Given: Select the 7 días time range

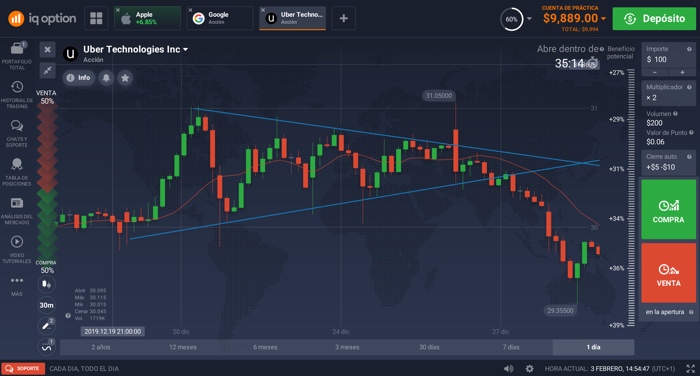Looking at the screenshot, I should click(x=511, y=347).
